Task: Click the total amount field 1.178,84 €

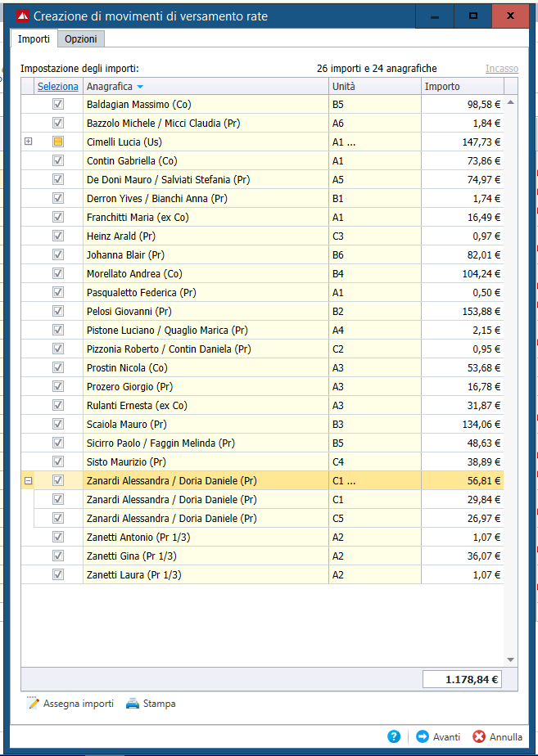Action: click(462, 679)
